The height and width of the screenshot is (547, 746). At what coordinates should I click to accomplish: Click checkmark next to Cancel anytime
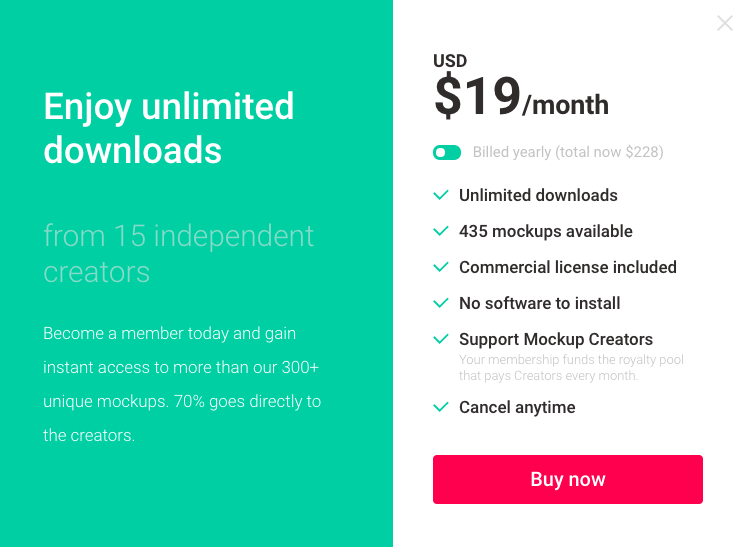[x=440, y=407]
